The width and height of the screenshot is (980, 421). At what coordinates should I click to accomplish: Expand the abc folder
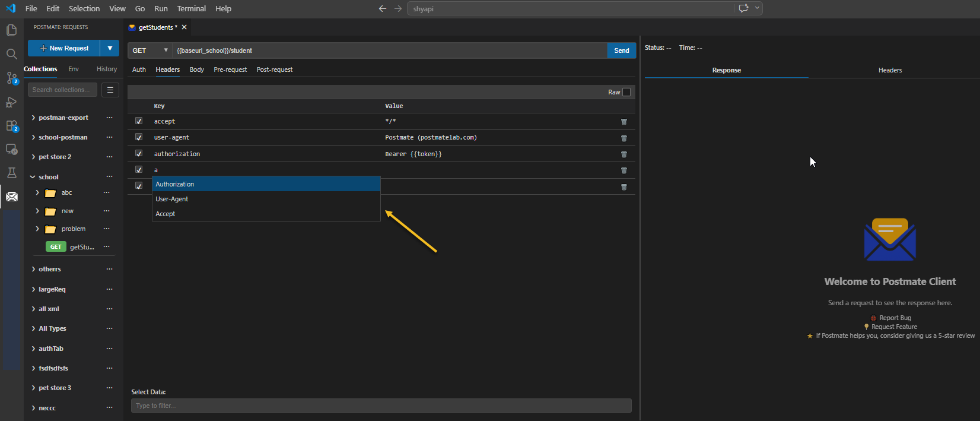point(37,192)
